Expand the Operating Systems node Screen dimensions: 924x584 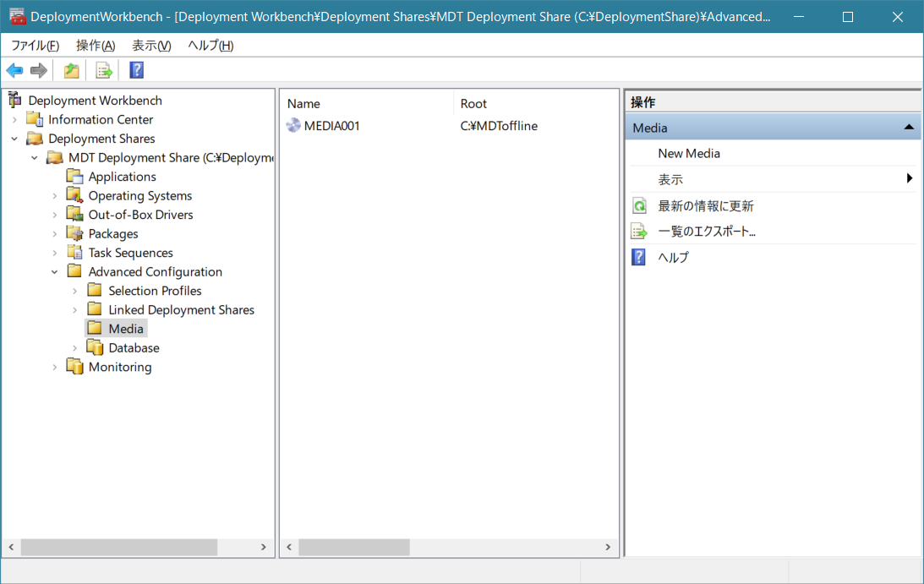(x=55, y=195)
